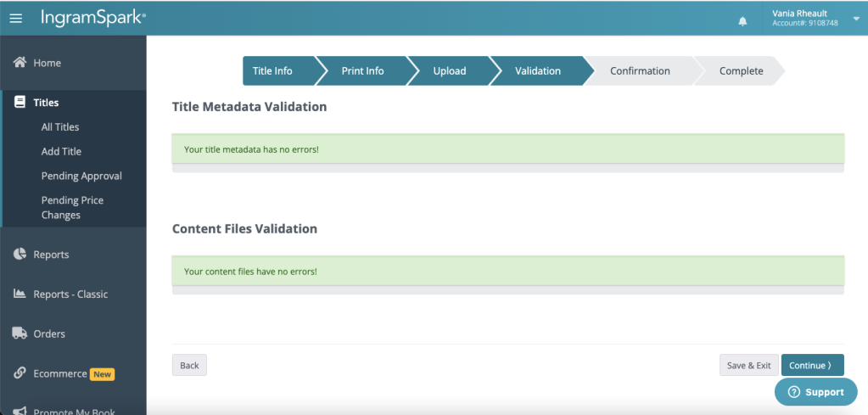Click the Promote My Book megaphone icon
The height and width of the screenshot is (415, 868).
point(20,412)
